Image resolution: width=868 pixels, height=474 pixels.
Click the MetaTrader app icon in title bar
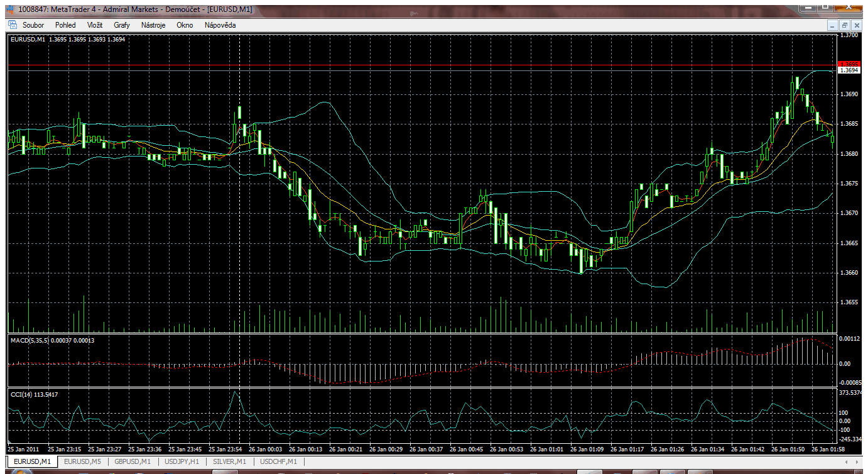click(9, 9)
